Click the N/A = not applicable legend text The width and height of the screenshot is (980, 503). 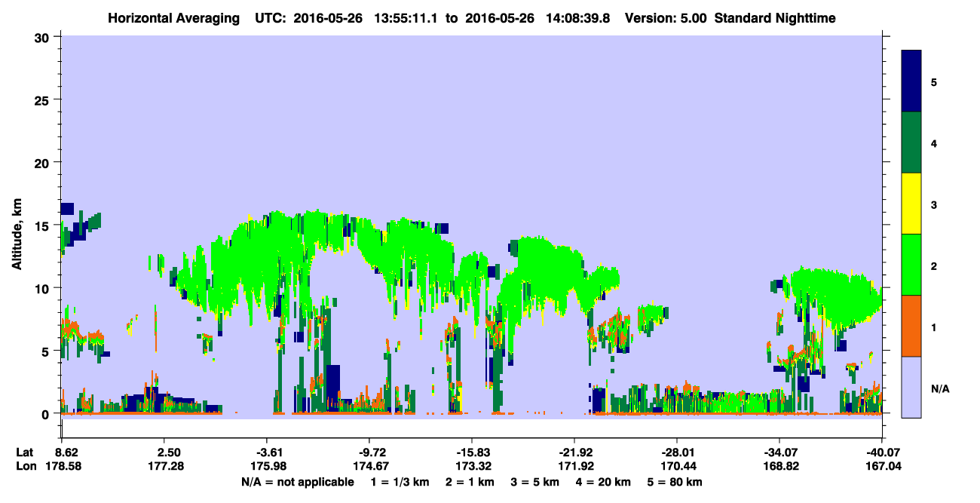(x=297, y=482)
